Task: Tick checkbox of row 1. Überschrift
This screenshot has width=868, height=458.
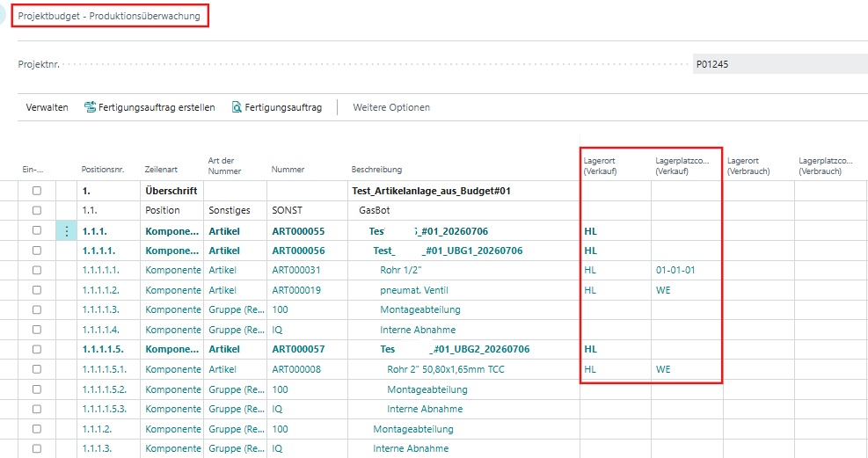Action: 37,191
